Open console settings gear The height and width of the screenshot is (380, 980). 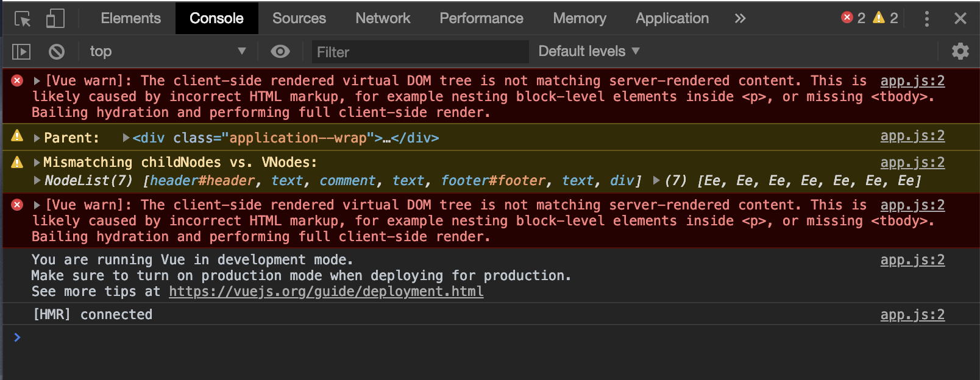(x=960, y=51)
